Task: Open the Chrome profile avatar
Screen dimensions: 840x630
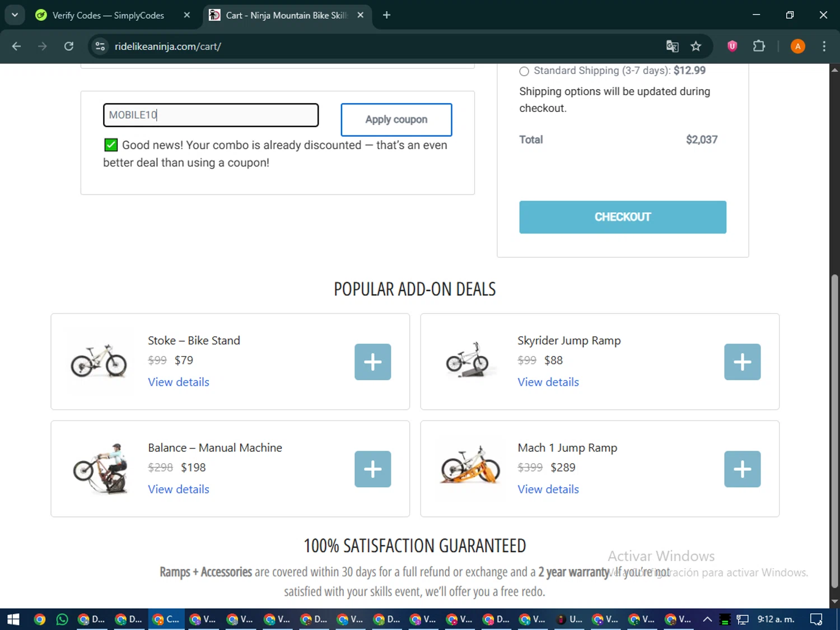Action: (797, 46)
